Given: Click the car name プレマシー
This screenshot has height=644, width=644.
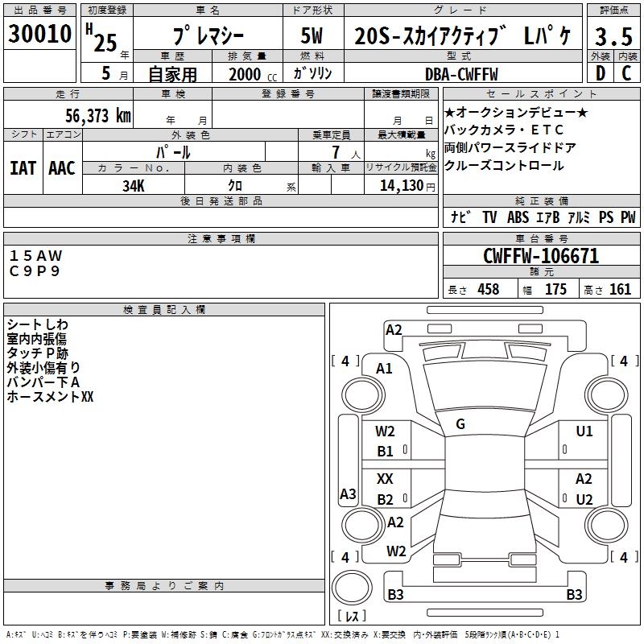Looking at the screenshot, I should pyautogui.click(x=208, y=35).
